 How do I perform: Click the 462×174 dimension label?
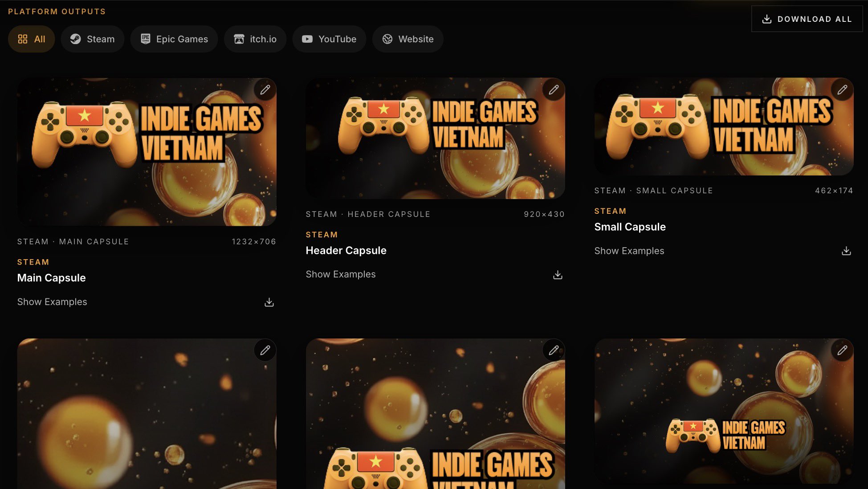click(x=834, y=191)
